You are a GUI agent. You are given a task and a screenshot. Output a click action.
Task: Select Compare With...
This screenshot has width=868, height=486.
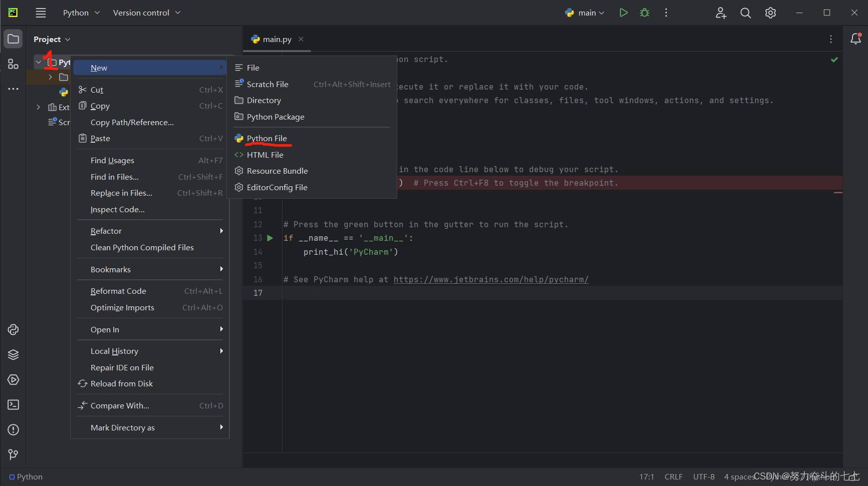150,405
